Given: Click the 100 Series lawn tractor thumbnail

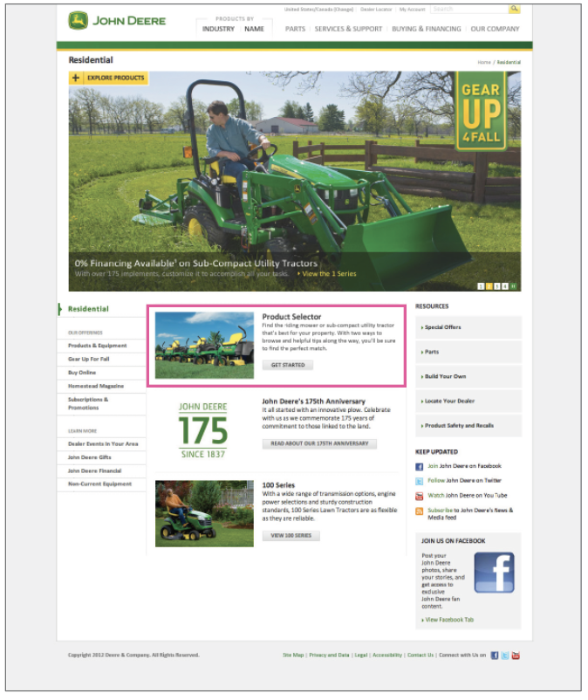Looking at the screenshot, I should [x=204, y=514].
